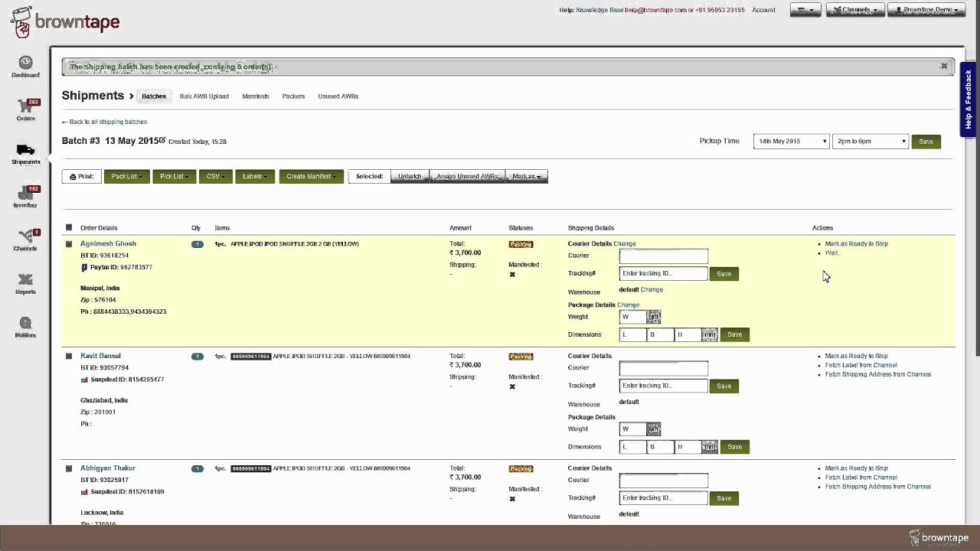
Task: Open the Browntape Demo user dropdown
Action: [x=926, y=10]
